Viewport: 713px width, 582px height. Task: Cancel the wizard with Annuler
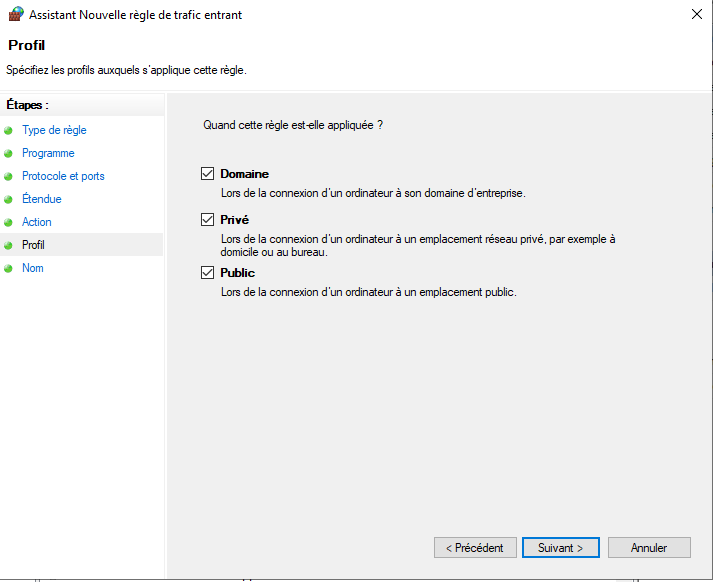[649, 547]
